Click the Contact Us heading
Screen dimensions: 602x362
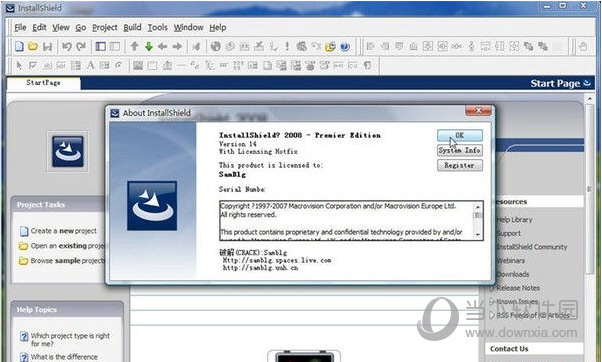[x=509, y=349]
